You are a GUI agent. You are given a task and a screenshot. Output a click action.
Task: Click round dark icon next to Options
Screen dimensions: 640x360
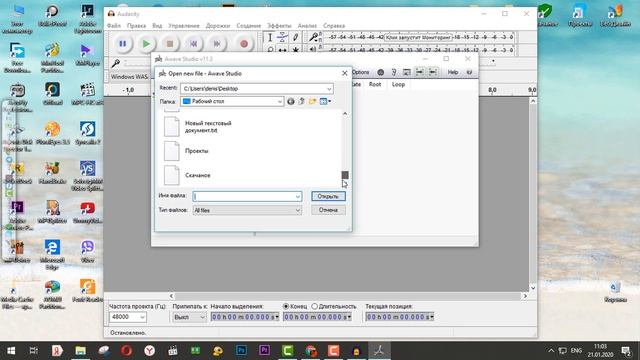[380, 72]
